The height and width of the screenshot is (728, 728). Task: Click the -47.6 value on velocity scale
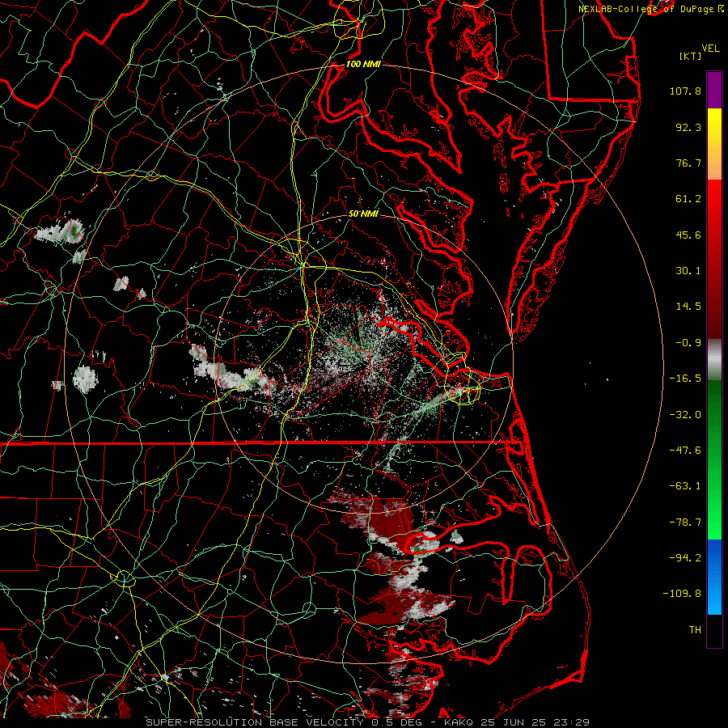pyautogui.click(x=685, y=451)
